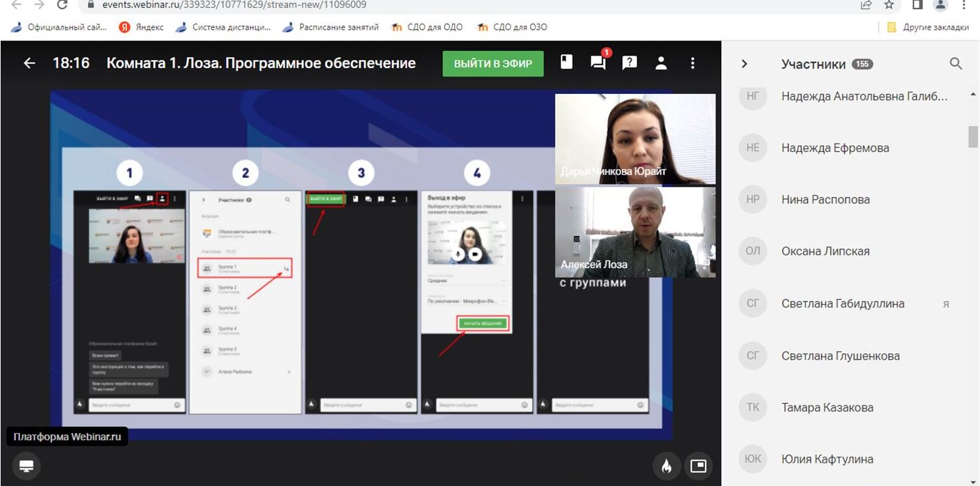Open the chat with unread message badge
The height and width of the screenshot is (486, 980).
[598, 63]
